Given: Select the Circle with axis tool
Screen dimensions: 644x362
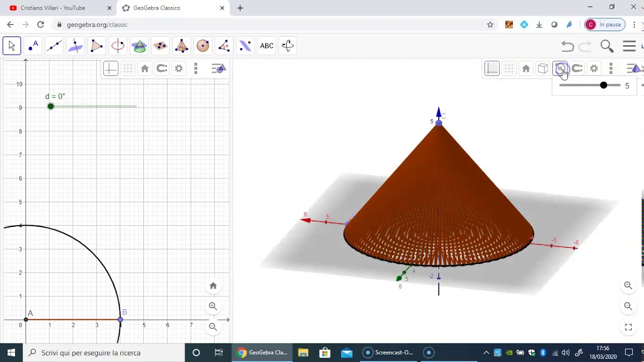Looking at the screenshot, I should coord(118,46).
